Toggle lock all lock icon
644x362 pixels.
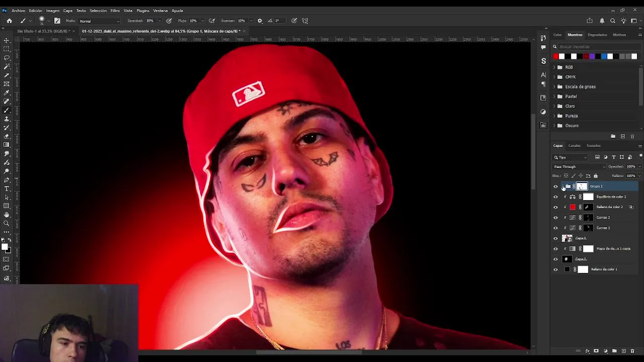point(596,176)
